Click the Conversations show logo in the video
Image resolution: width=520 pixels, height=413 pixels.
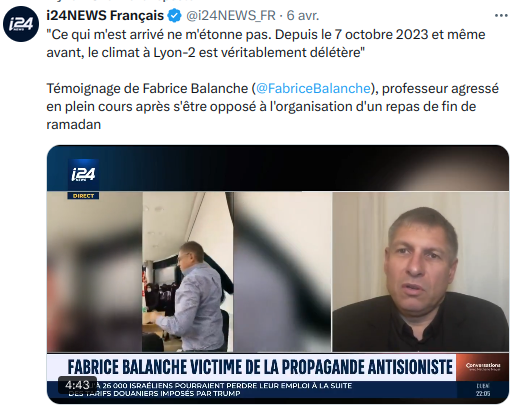coord(483,367)
